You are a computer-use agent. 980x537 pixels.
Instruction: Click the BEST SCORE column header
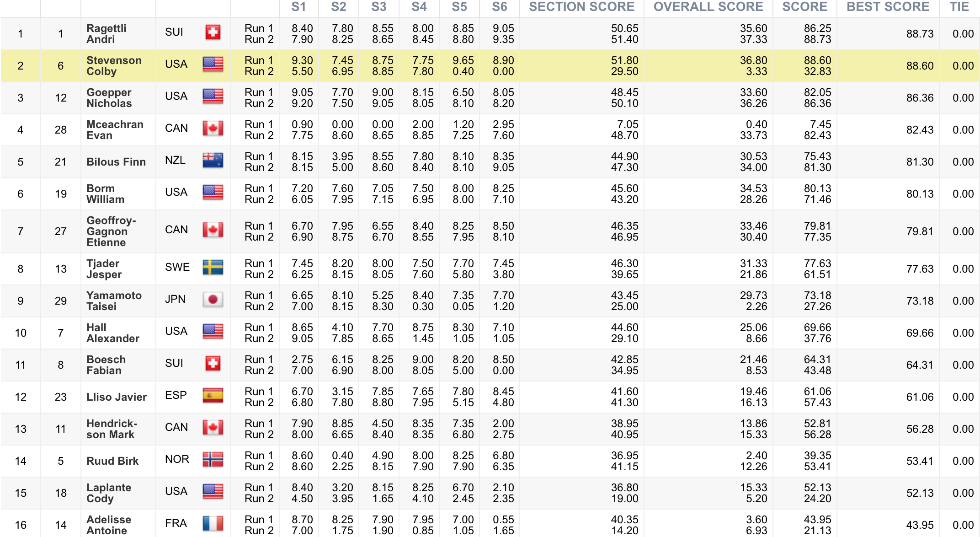pyautogui.click(x=888, y=7)
